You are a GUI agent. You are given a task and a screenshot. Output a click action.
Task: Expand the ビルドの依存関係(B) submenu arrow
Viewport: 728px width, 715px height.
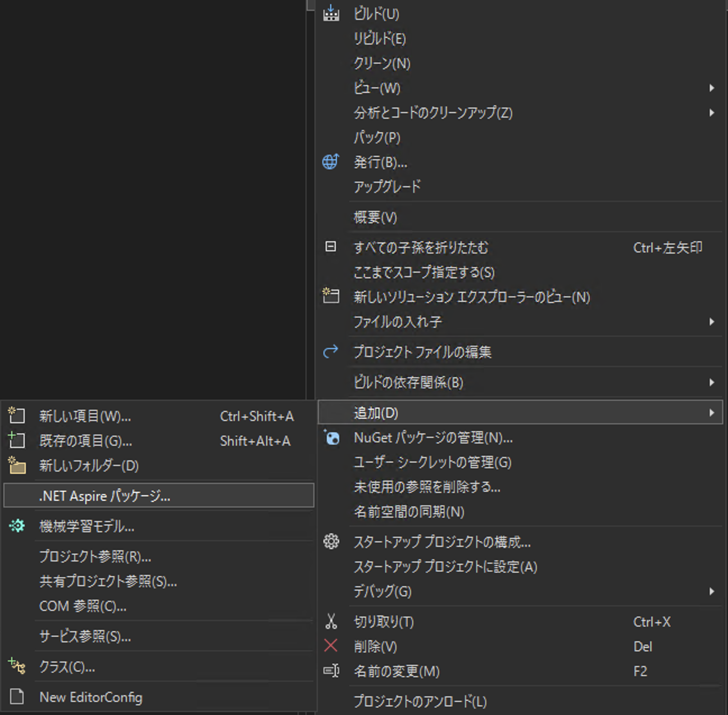712,382
